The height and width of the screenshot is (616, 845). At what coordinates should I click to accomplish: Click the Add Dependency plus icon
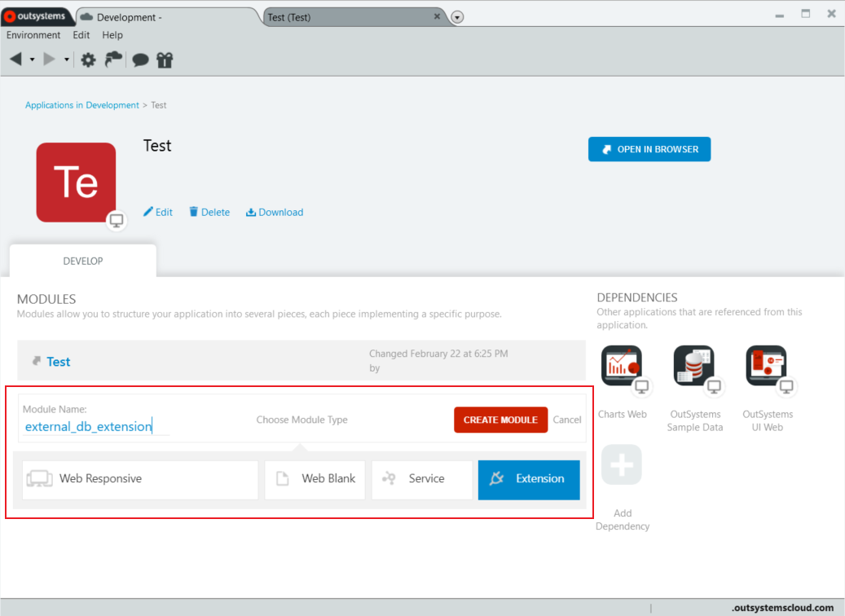[621, 464]
